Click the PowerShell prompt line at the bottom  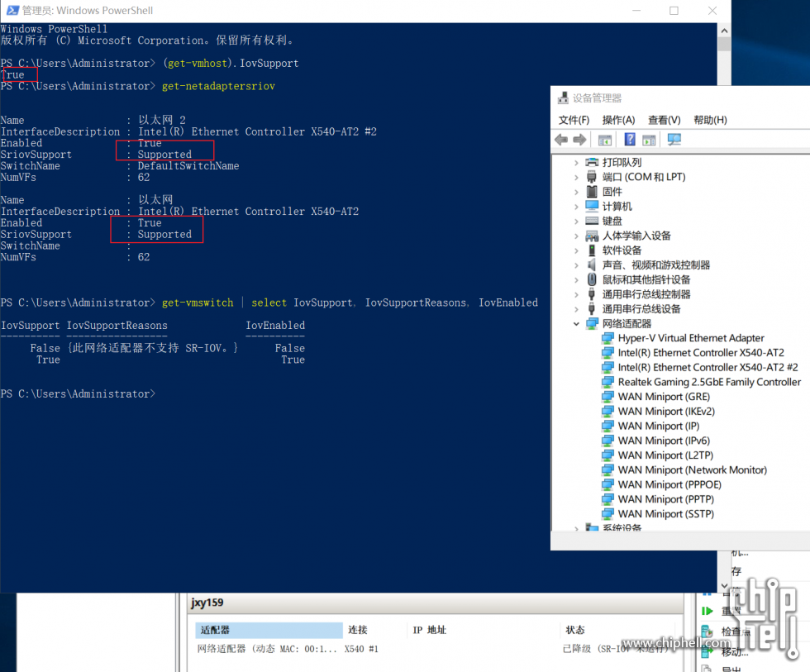coord(78,394)
